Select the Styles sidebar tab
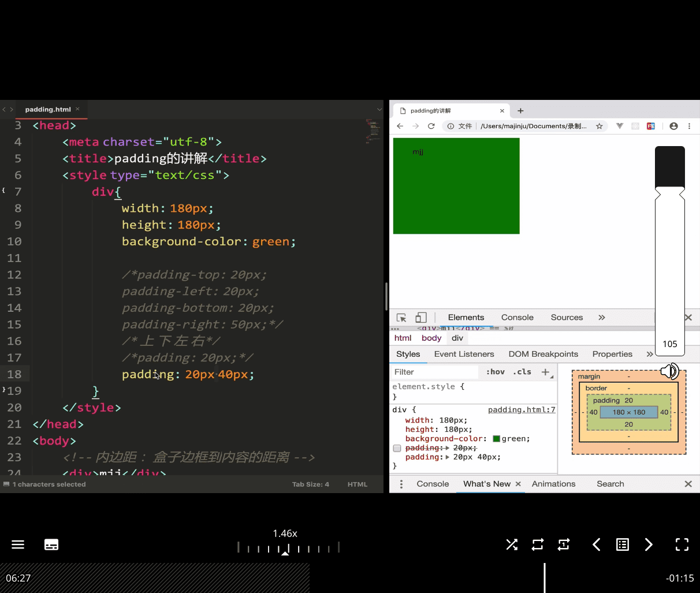700x593 pixels. [x=408, y=354]
